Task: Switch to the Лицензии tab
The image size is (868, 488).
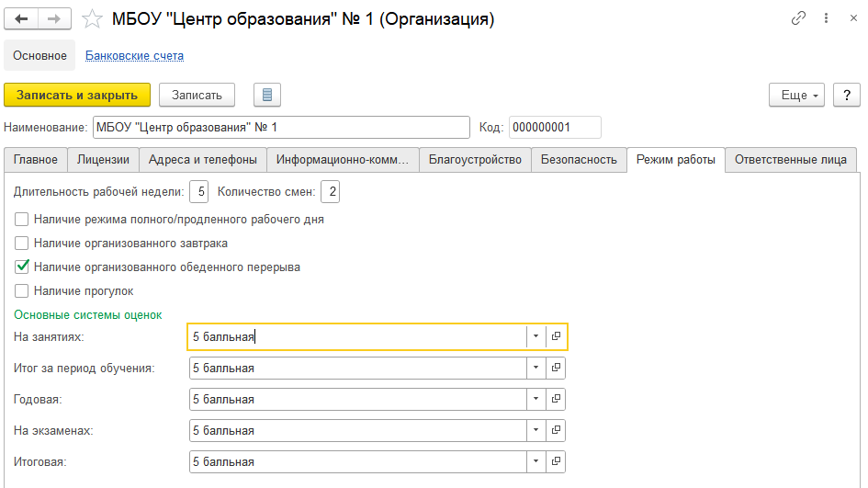Action: point(103,160)
